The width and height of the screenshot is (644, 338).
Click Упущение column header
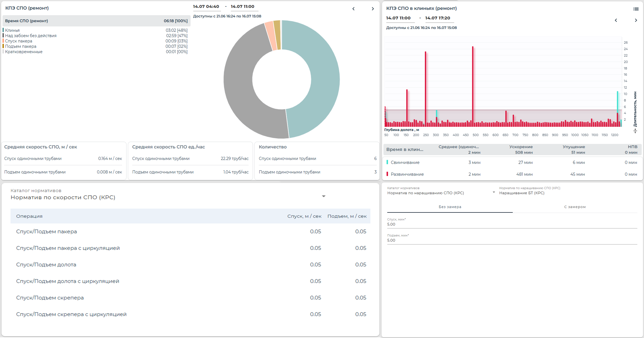(574, 147)
